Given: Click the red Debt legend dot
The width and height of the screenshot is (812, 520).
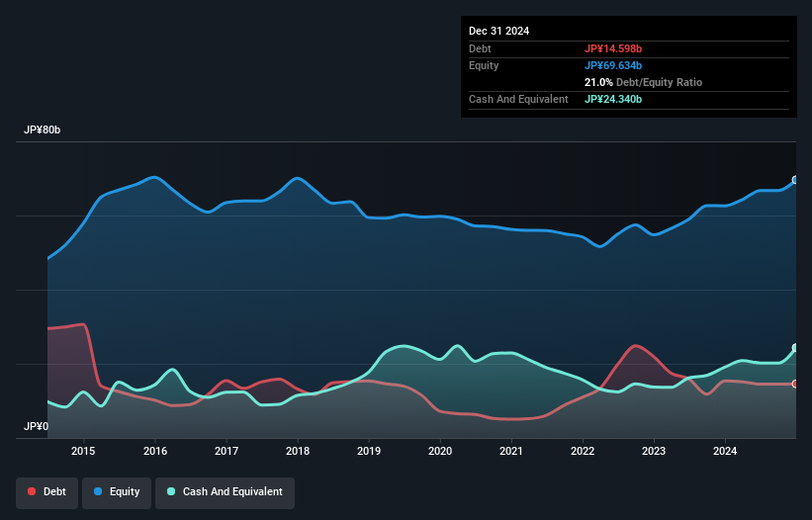Looking at the screenshot, I should point(32,491).
